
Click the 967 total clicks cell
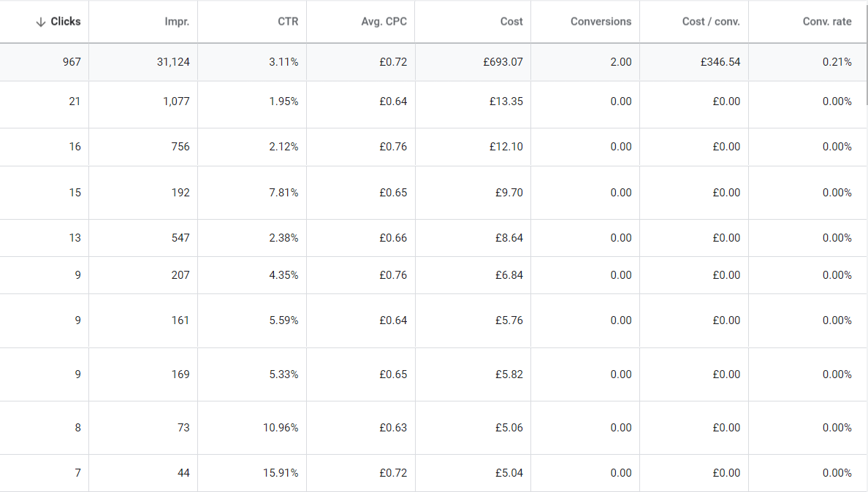(x=72, y=62)
